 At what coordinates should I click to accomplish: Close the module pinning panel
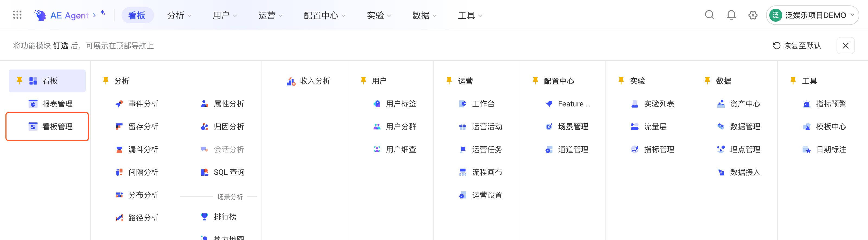point(845,46)
